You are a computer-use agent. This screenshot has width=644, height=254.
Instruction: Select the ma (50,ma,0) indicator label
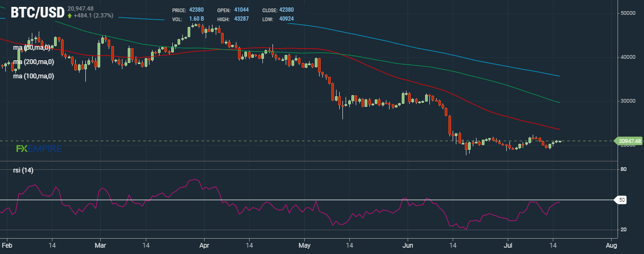[32, 48]
